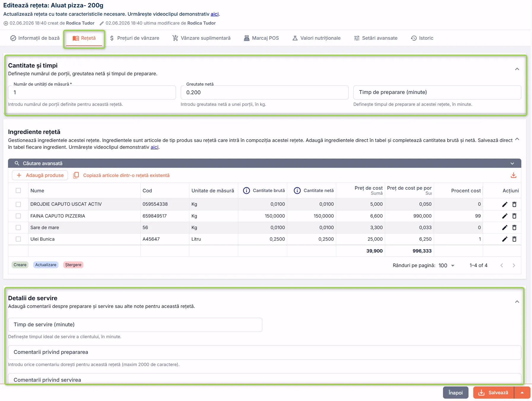Go back with the Înapoi button
Viewport: 532px width, 401px height.
456,393
